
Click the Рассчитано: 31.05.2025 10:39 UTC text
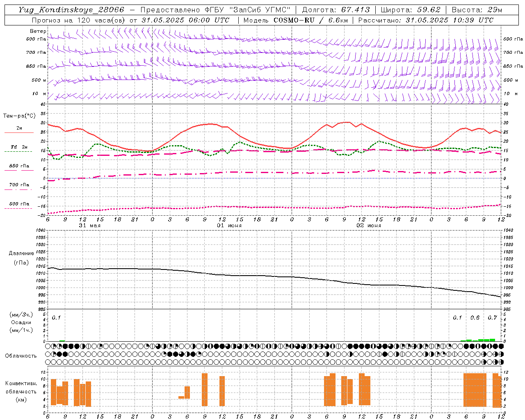[426, 20]
